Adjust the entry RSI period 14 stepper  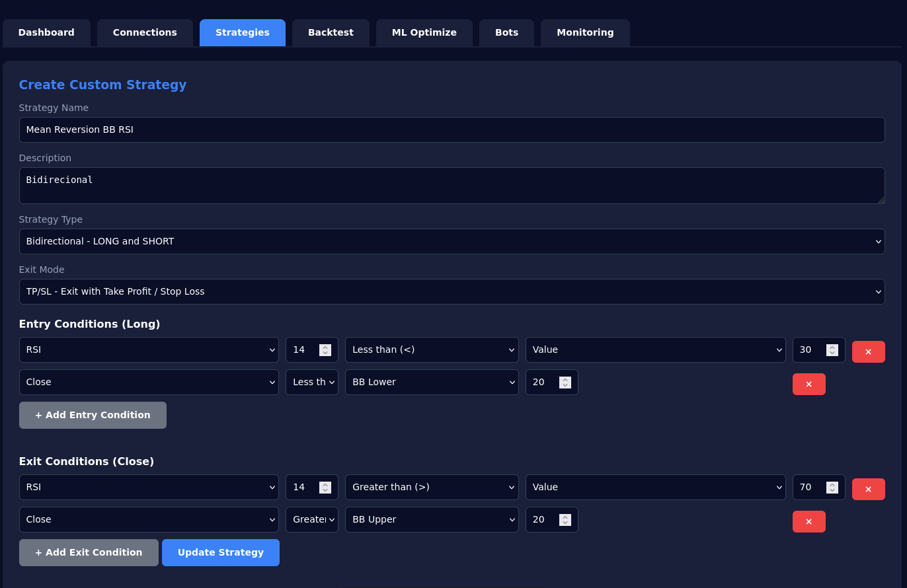pyautogui.click(x=325, y=350)
